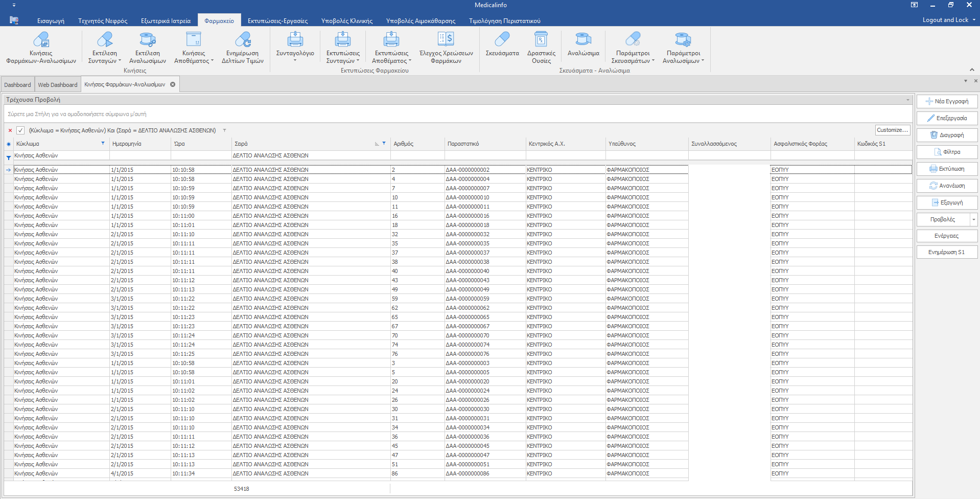980x499 pixels.
Task: Click the Σειρά column filter icon
Action: [384, 144]
